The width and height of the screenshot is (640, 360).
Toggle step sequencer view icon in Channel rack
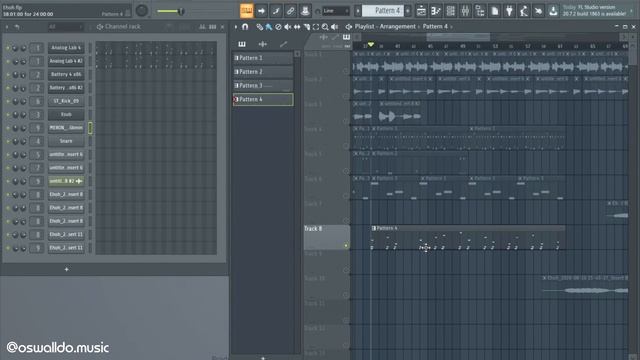pos(213,27)
